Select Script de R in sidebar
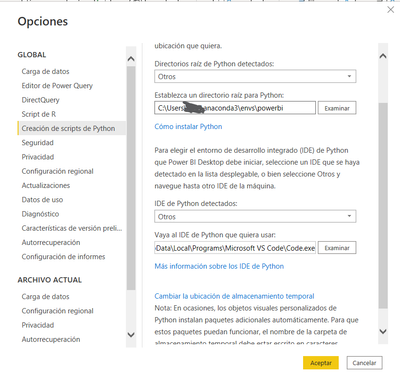400x382 pixels. coord(39,114)
